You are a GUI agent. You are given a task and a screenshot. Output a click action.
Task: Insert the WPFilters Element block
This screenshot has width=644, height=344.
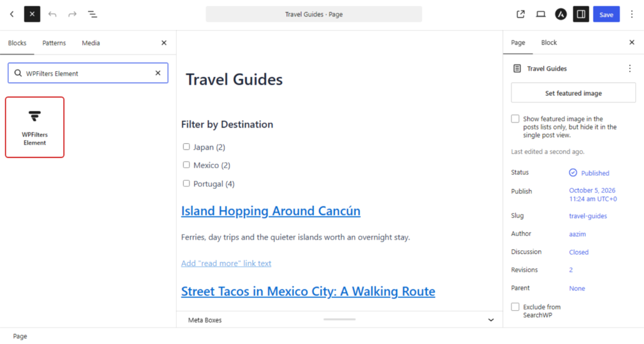35,127
